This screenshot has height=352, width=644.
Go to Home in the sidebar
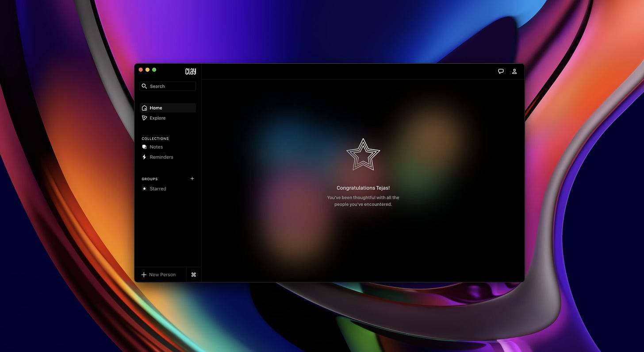pos(168,108)
